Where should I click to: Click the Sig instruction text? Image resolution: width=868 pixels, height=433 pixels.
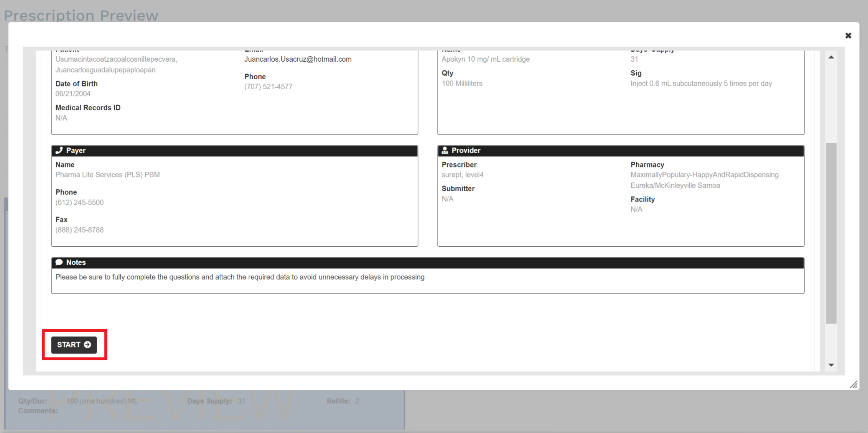coord(701,83)
